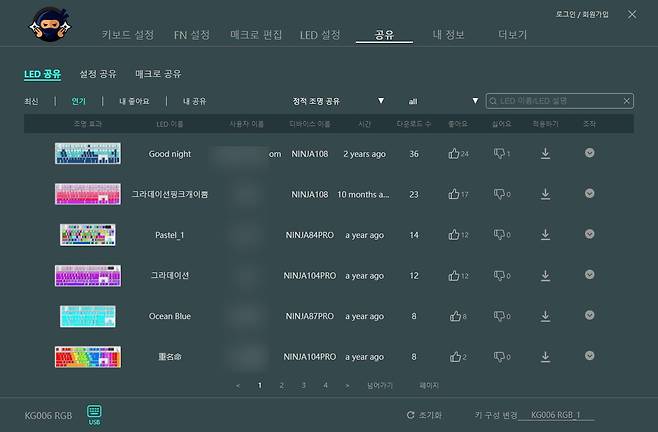Image resolution: width=658 pixels, height=432 pixels.
Task: Select the 내 좋아요 filter
Action: pos(134,101)
